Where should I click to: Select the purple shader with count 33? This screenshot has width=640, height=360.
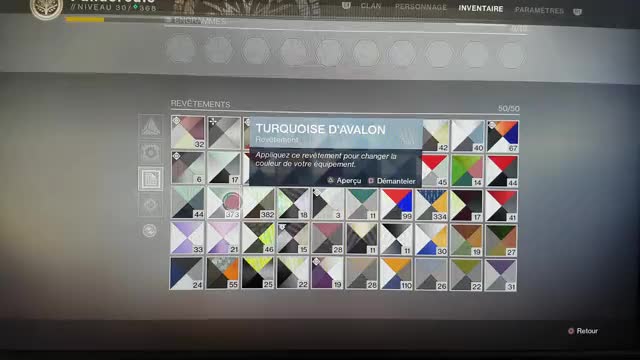pos(187,238)
